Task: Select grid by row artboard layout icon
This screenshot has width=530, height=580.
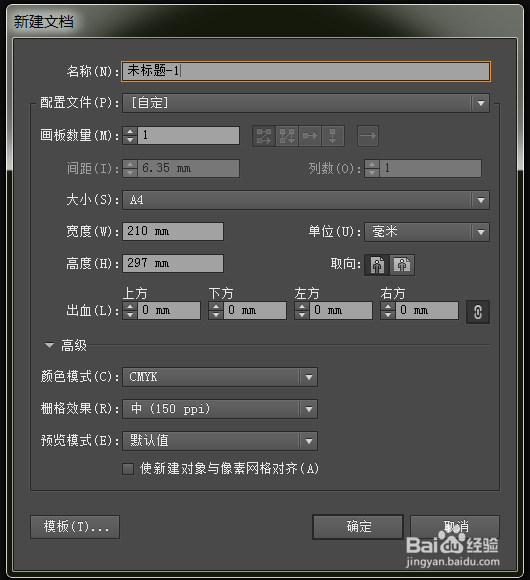Action: (264, 136)
